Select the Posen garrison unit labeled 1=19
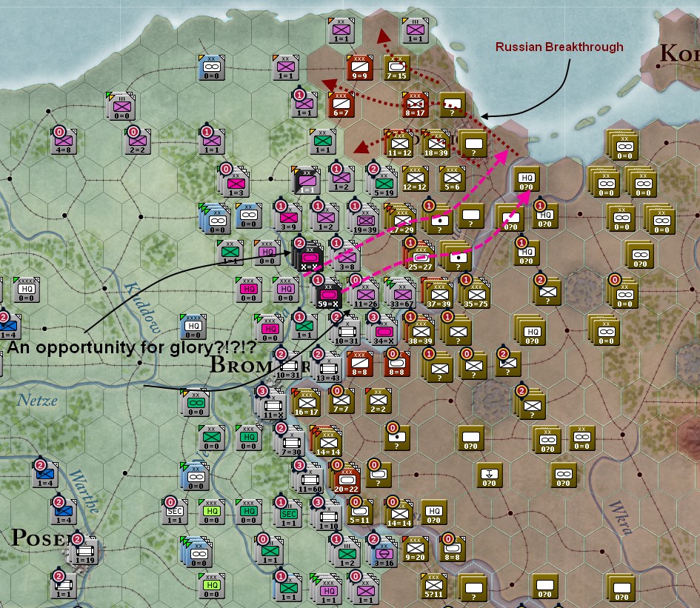 pos(84,551)
